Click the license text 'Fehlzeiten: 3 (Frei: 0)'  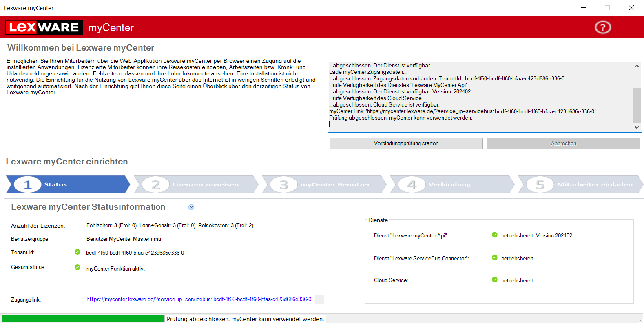coord(111,226)
